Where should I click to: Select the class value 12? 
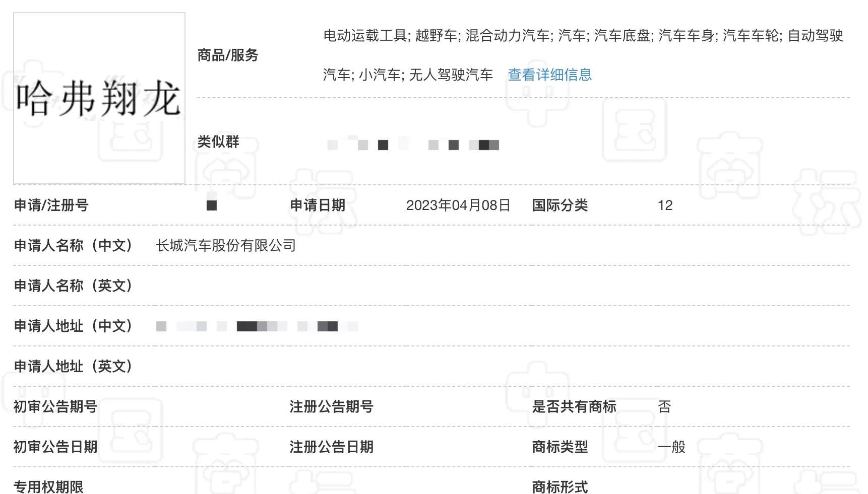tap(665, 205)
